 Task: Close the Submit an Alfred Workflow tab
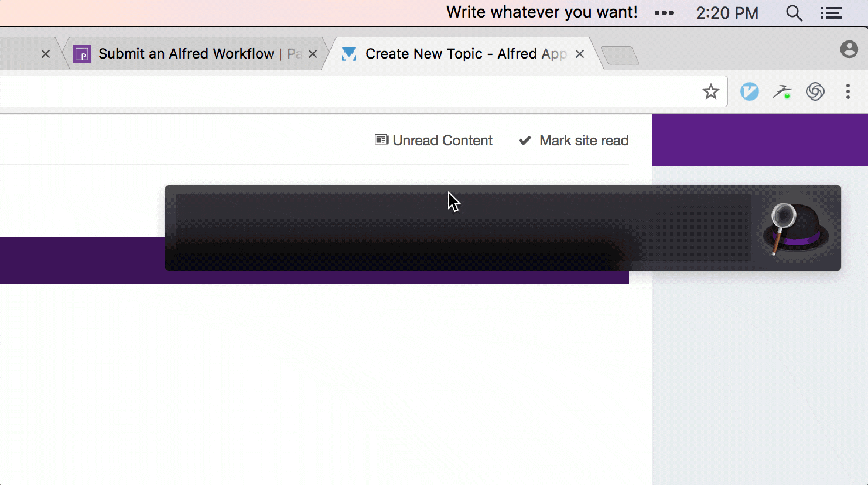tap(313, 54)
